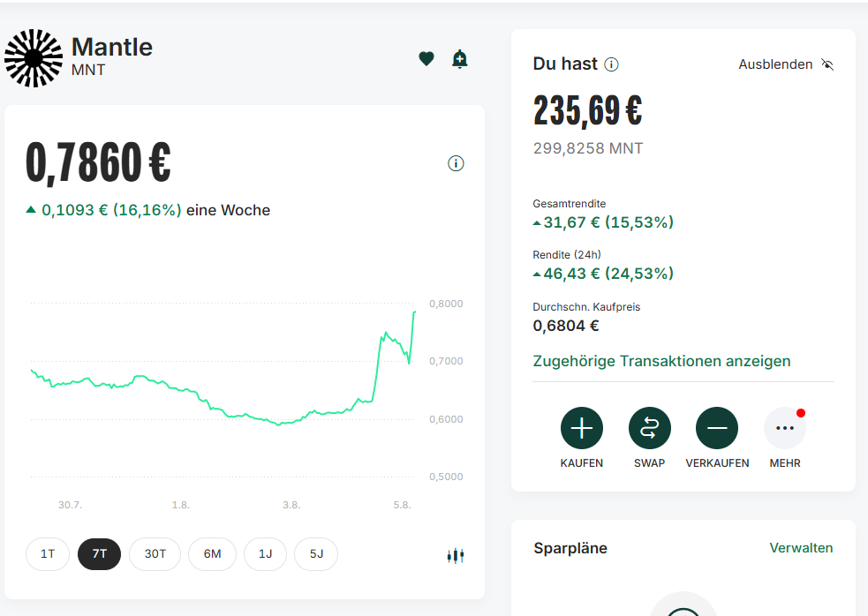Open the MEHR three-dots menu
Image resolution: width=868 pixels, height=616 pixels.
tap(785, 428)
